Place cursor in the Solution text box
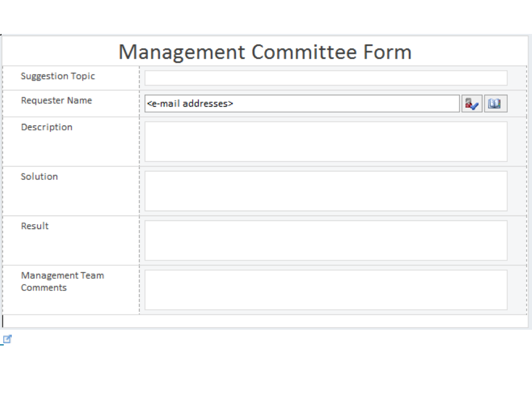This screenshot has width=532, height=395. click(326, 191)
